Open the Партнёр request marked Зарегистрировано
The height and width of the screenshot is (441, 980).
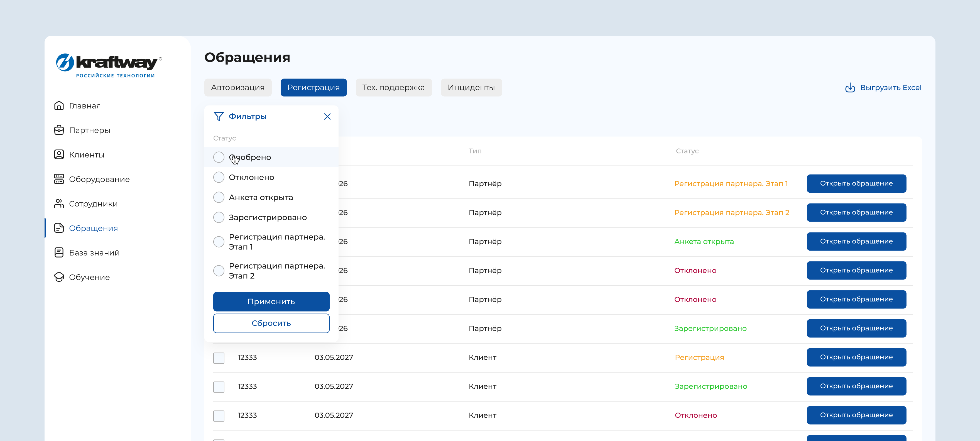(x=856, y=328)
